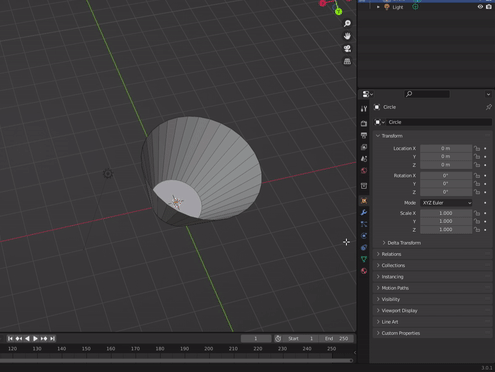Switch perspective/orthographic with the grid icon
Image resolution: width=495 pixels, height=372 pixels.
pos(347,61)
